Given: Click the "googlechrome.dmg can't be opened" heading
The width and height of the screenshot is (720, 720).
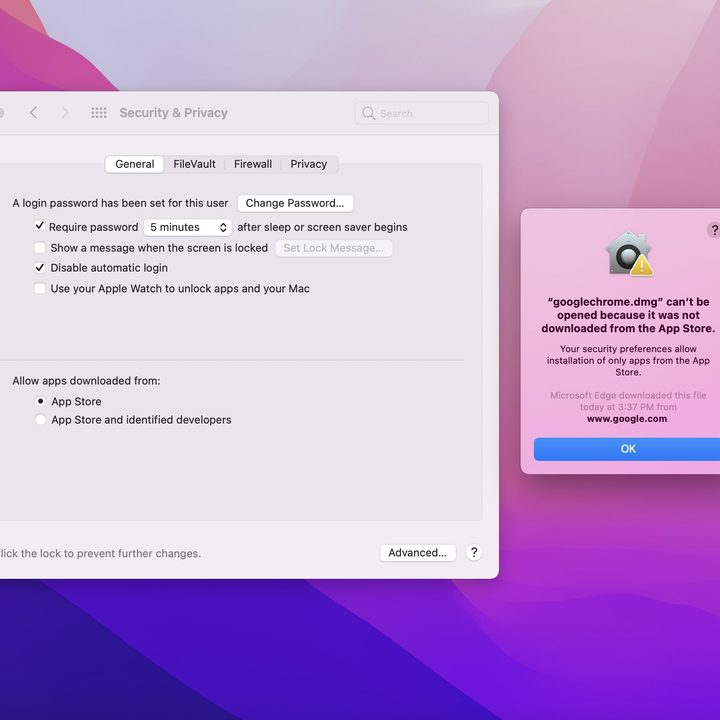Looking at the screenshot, I should point(628,315).
